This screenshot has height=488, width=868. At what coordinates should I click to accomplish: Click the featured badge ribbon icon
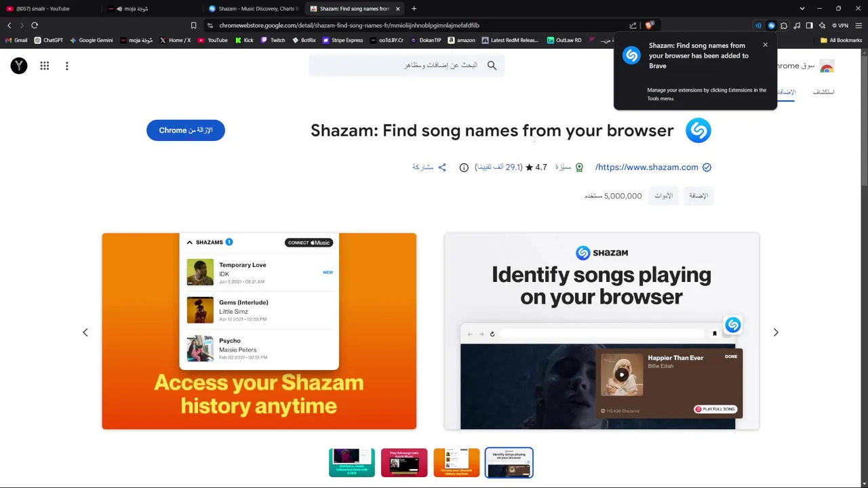pyautogui.click(x=579, y=167)
